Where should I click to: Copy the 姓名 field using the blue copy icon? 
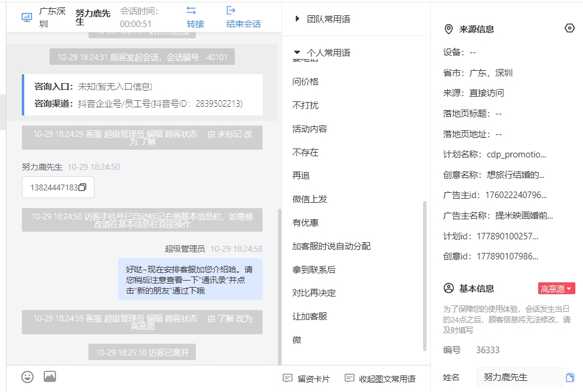569,377
